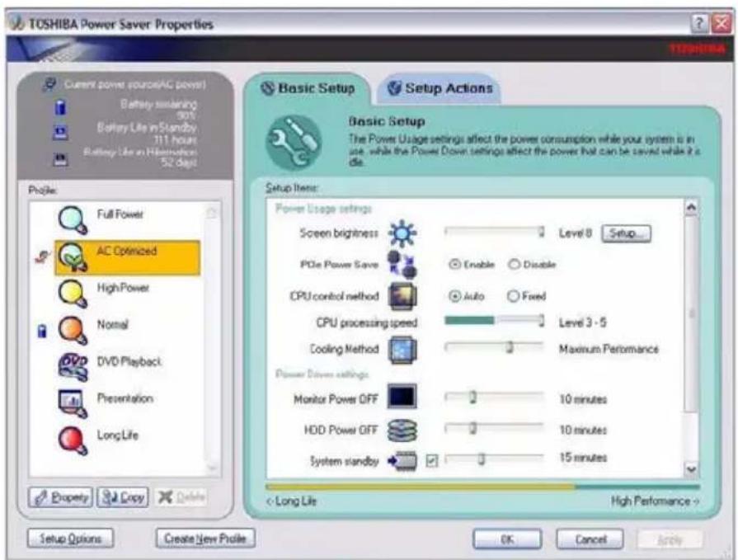Click the Delete profile button
Image resolution: width=738 pixels, height=560 pixels.
click(x=181, y=497)
